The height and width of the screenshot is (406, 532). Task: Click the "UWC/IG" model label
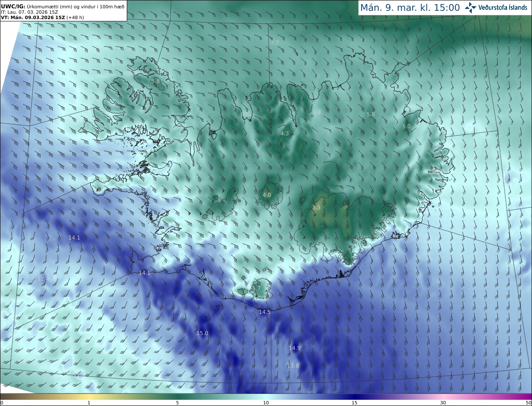[12, 6]
